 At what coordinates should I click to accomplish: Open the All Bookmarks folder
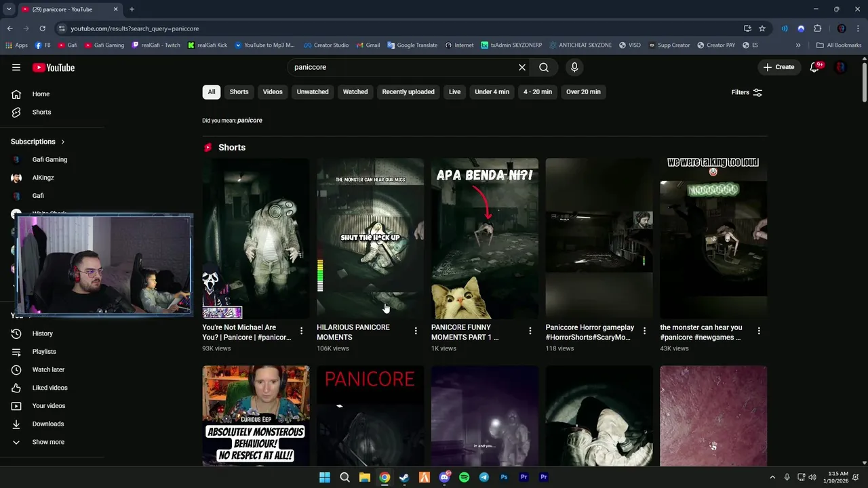click(839, 45)
